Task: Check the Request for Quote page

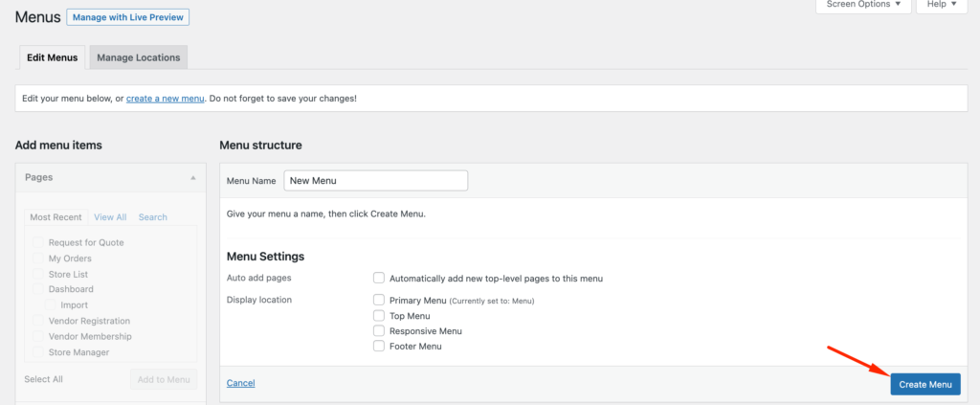Action: (38, 242)
